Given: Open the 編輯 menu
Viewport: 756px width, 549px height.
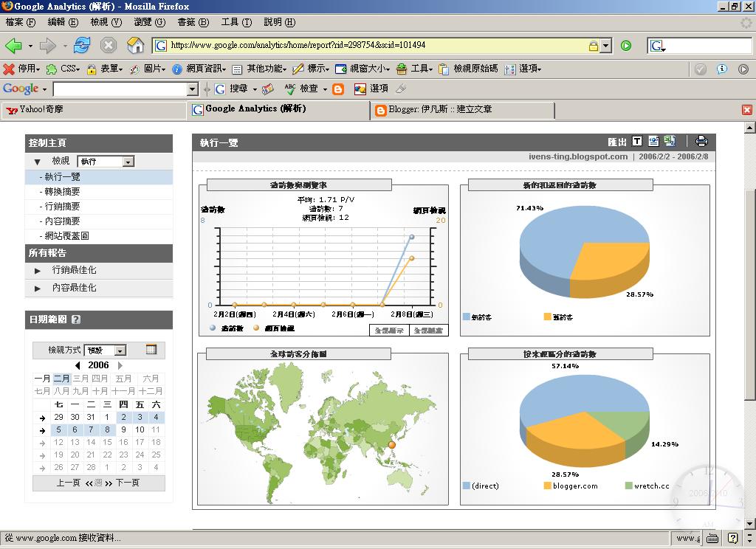Looking at the screenshot, I should (x=63, y=22).
